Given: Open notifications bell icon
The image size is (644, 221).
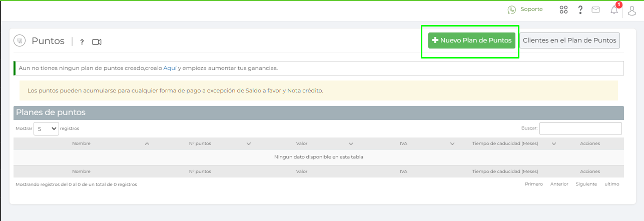Looking at the screenshot, I should pyautogui.click(x=614, y=10).
